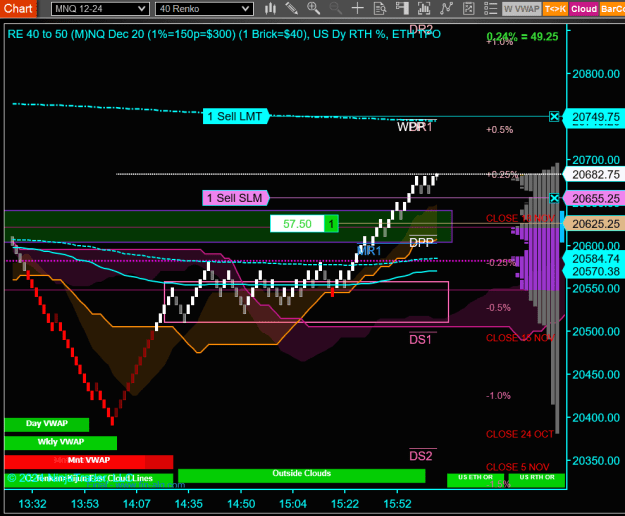Toggle the Chart Trader panel icon
625x516 pixels.
(x=402, y=8)
